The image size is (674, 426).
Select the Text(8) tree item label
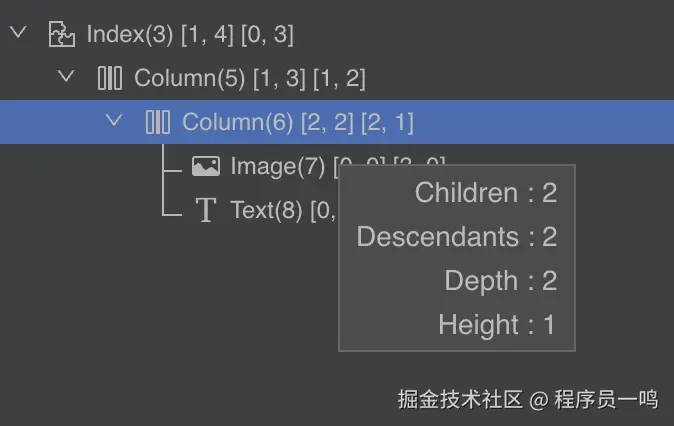tap(270, 210)
